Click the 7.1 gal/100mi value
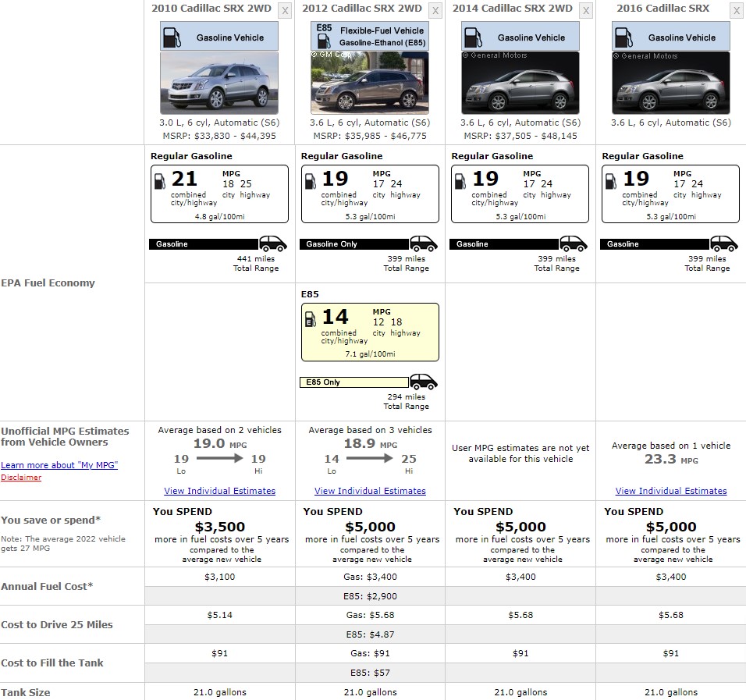The image size is (746, 700). 370,354
